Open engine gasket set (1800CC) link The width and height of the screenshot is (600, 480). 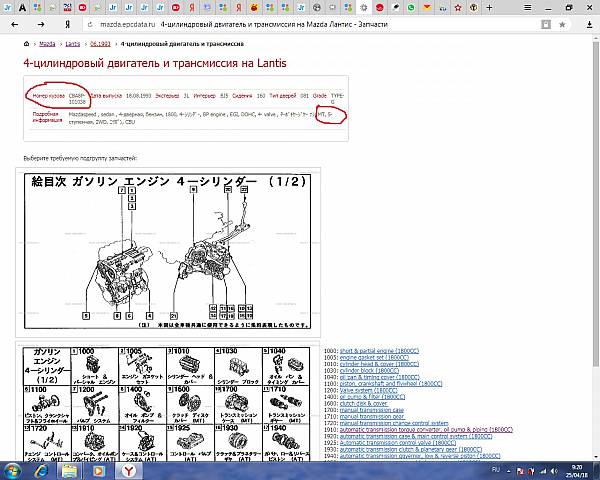tap(374, 357)
